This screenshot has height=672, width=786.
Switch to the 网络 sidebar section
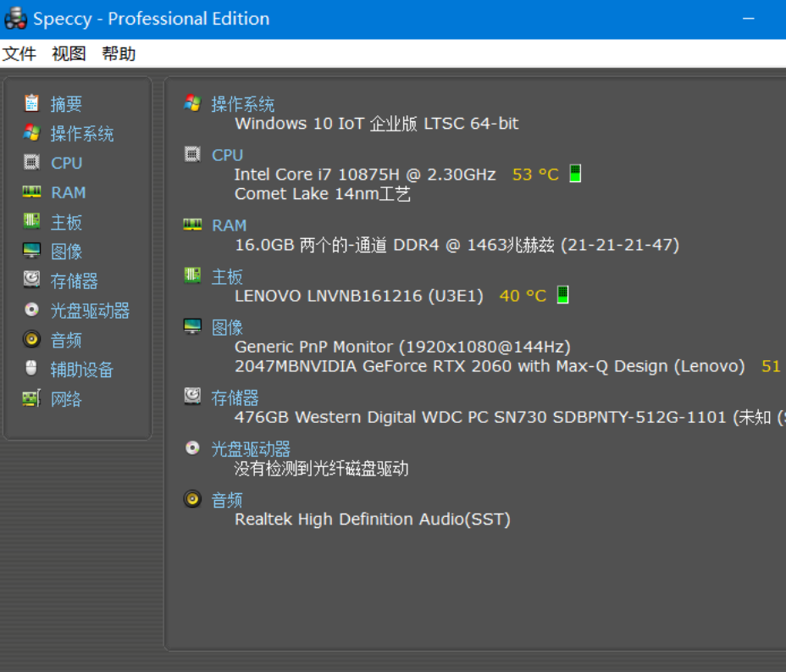(66, 400)
